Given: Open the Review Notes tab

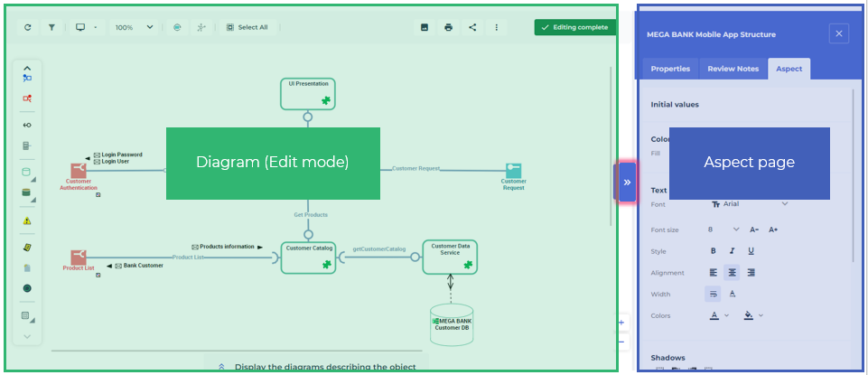Looking at the screenshot, I should click(733, 69).
